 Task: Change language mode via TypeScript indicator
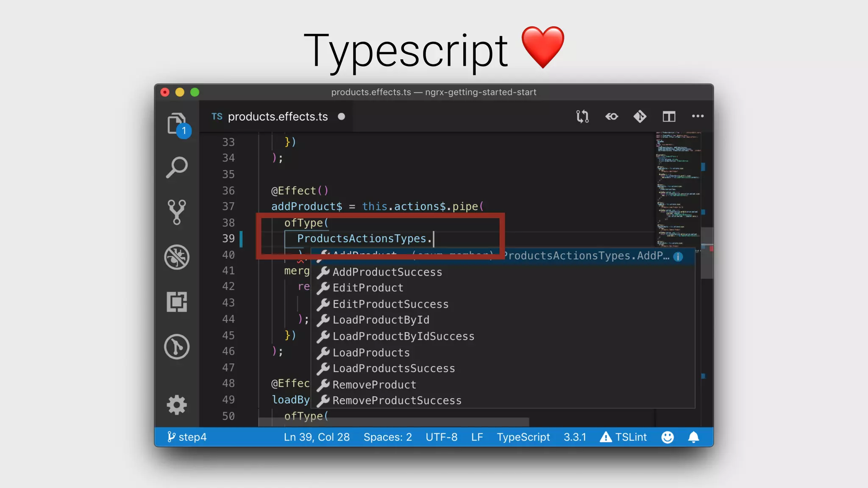pos(523,437)
